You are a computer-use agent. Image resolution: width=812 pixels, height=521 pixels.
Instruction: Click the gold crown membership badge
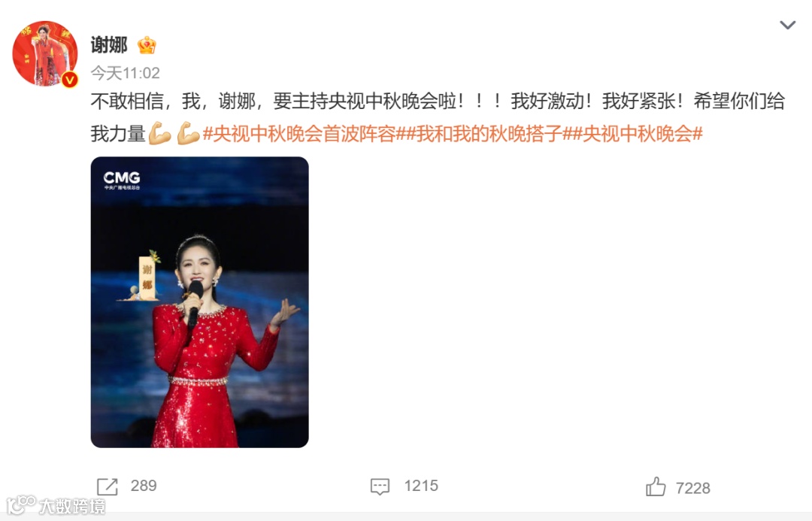tap(147, 46)
